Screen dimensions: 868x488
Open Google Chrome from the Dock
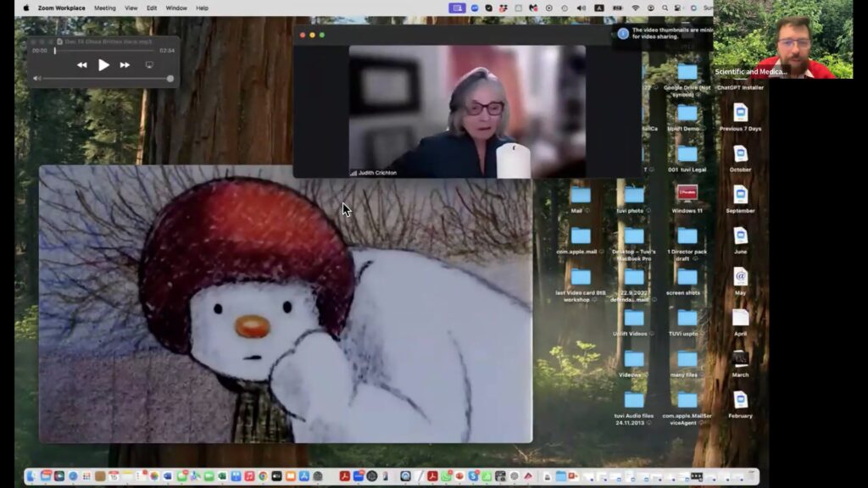(x=263, y=476)
